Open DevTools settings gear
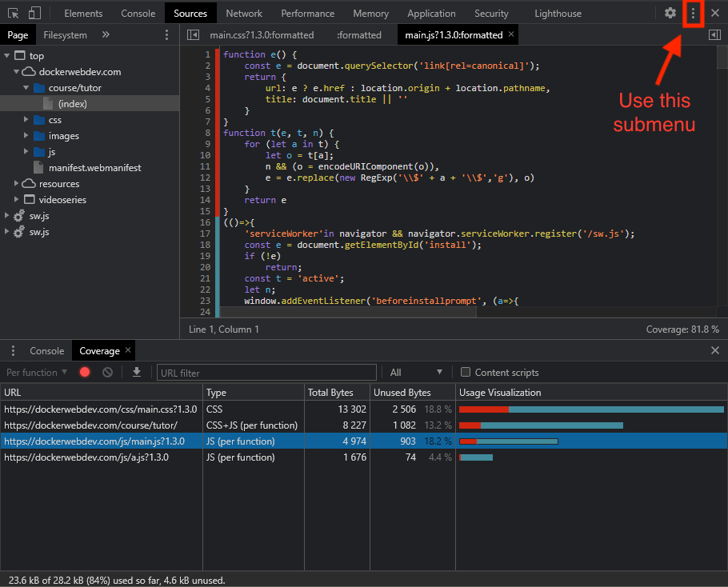 [670, 13]
